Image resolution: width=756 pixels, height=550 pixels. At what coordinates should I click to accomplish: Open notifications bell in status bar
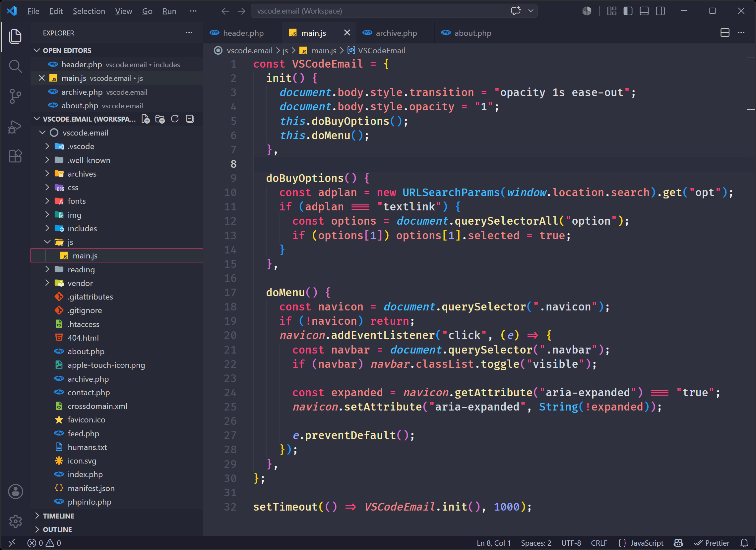744,543
